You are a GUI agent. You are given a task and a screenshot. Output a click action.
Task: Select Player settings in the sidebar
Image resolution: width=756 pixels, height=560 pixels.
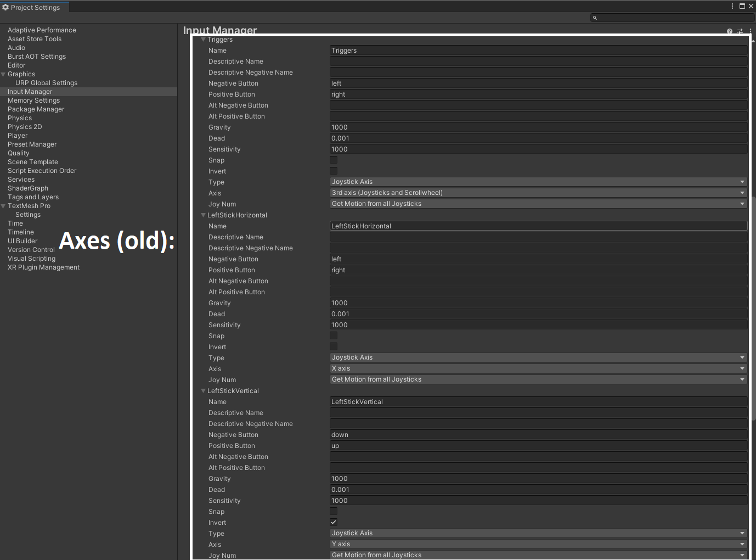(18, 136)
